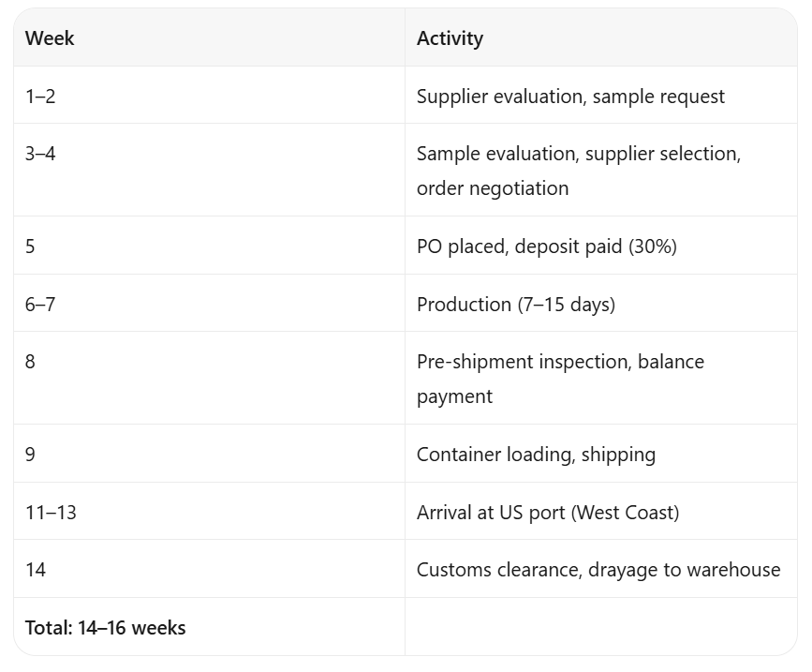Viewport: 812px width, 672px height.
Task: Select Arrival at US port cell
Action: [x=600, y=512]
